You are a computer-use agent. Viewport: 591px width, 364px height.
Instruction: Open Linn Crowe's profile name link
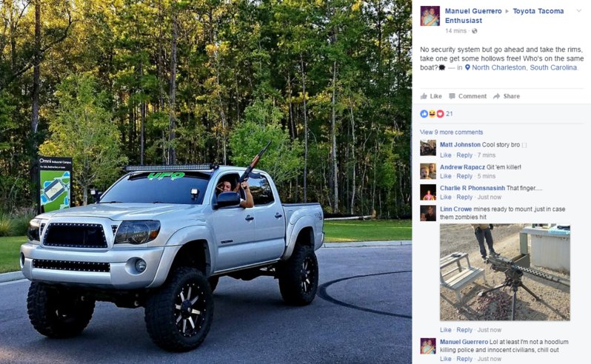(455, 209)
